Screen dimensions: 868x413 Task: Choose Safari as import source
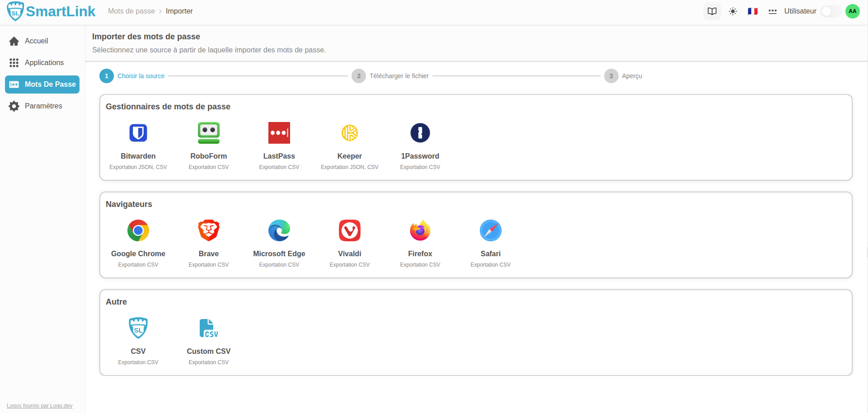coord(490,231)
